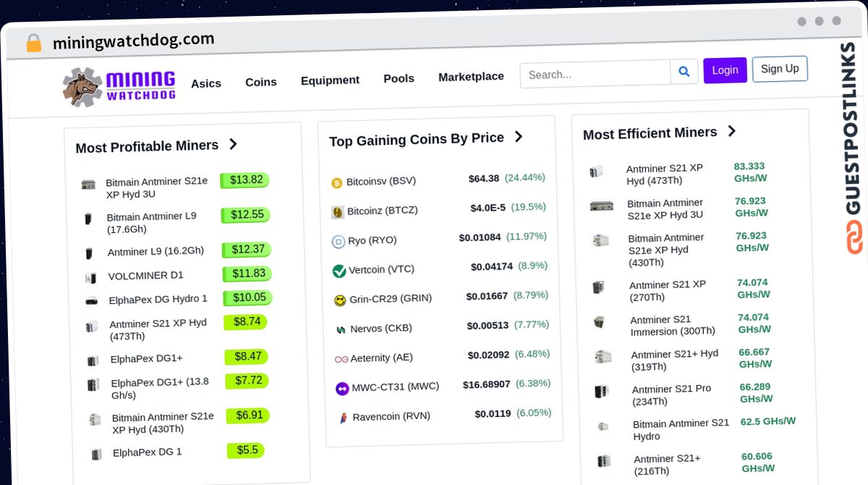Image resolution: width=868 pixels, height=485 pixels.
Task: Click the $64.38 Bitcoinsv price
Action: click(x=484, y=178)
